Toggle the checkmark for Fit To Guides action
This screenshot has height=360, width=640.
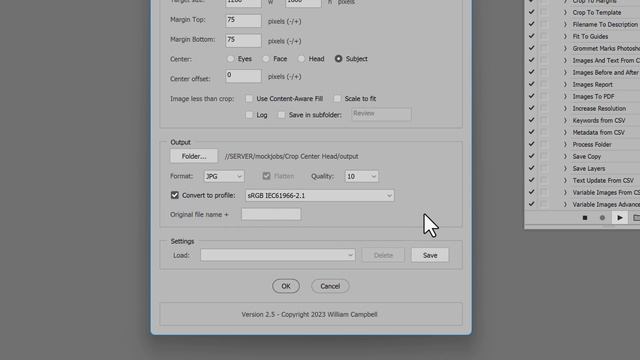pyautogui.click(x=531, y=36)
